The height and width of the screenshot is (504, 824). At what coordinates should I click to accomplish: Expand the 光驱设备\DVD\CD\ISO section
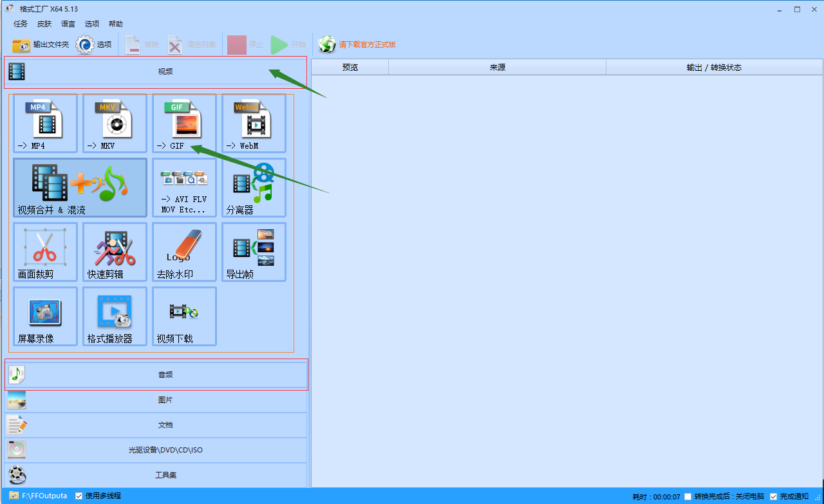tap(156, 450)
